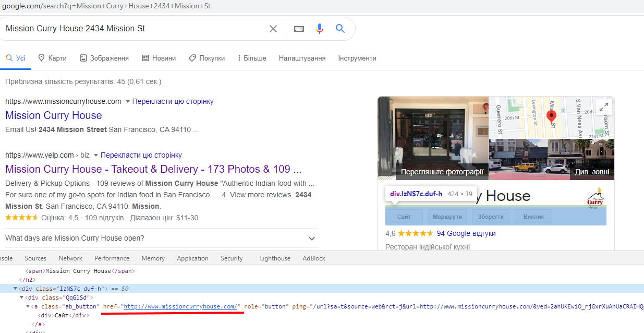Collapse the div class IzNS7c duf-h node

coord(16,288)
